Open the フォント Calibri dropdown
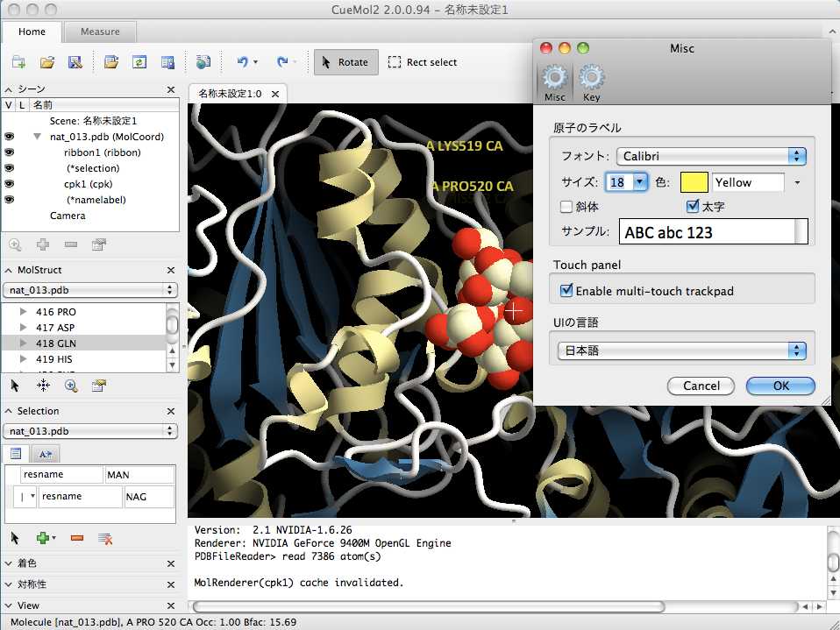 pos(710,156)
